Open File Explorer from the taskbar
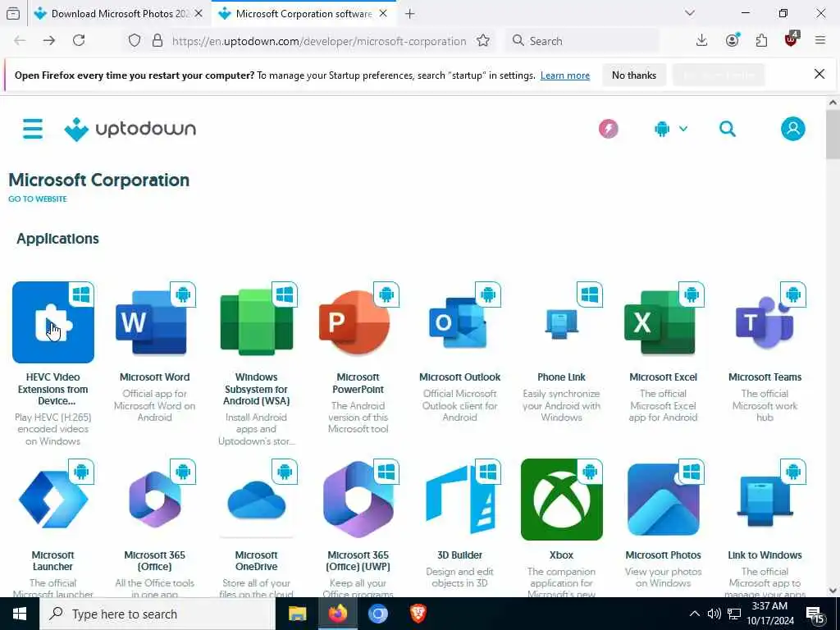The image size is (840, 630). click(297, 614)
